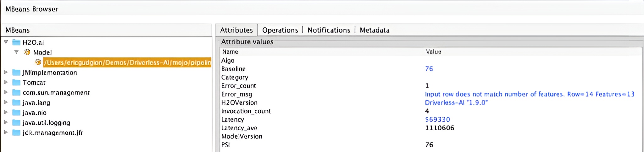
Task: Switch to the Attributes tab
Action: click(236, 30)
